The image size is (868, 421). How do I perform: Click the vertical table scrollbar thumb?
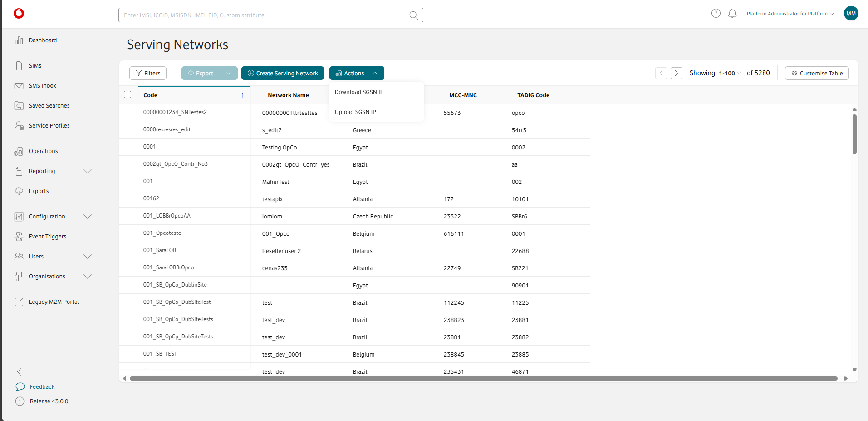pyautogui.click(x=854, y=134)
